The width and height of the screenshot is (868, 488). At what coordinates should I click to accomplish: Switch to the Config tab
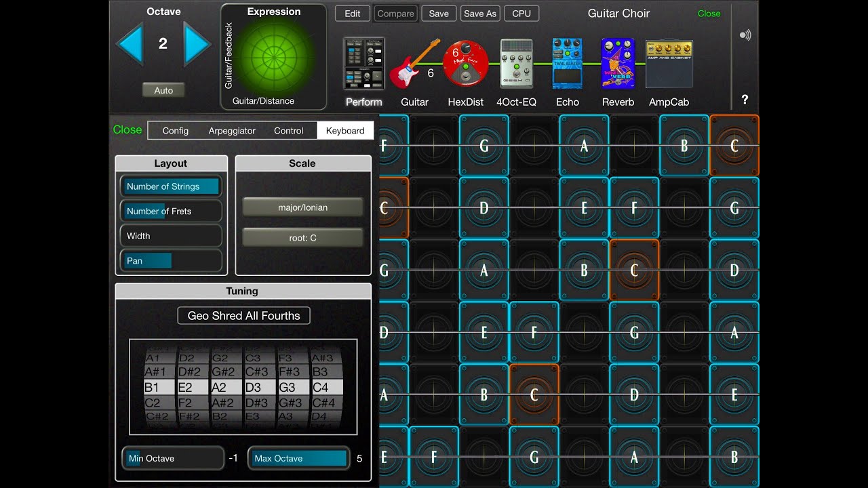coord(175,131)
